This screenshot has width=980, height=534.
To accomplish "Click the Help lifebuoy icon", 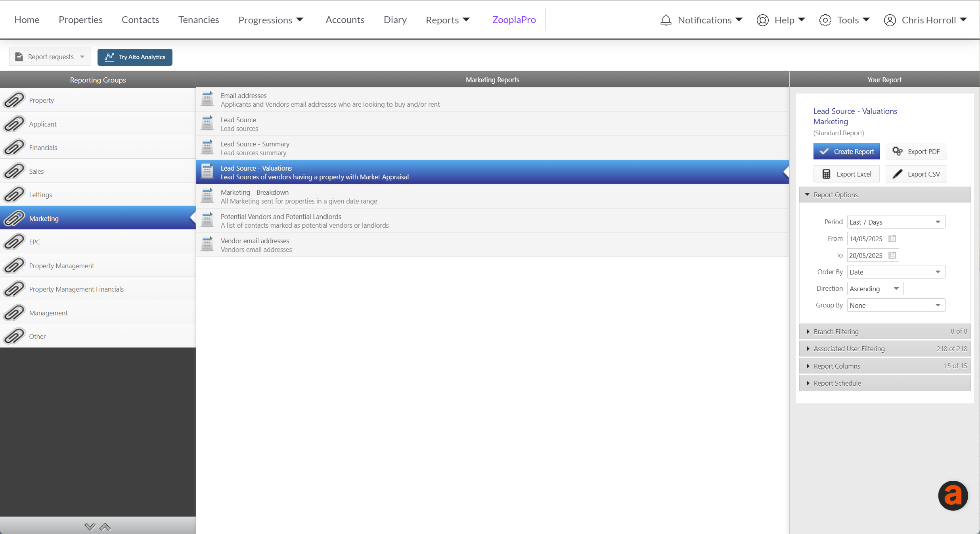I will tap(762, 20).
